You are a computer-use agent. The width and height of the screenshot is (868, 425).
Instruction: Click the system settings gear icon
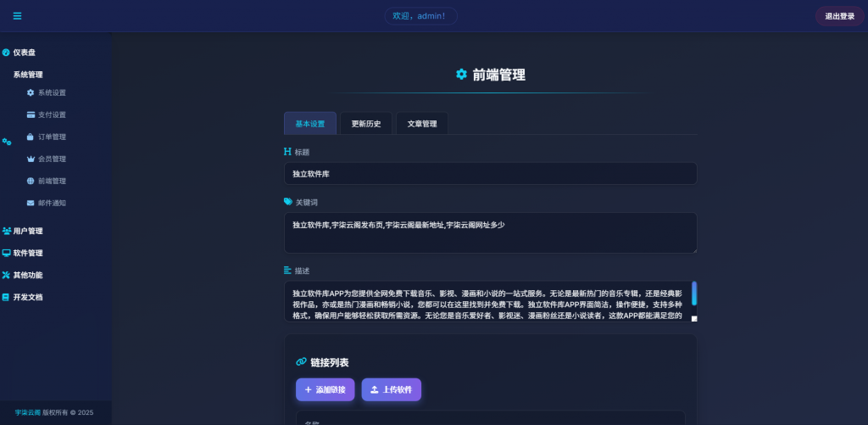(x=31, y=92)
